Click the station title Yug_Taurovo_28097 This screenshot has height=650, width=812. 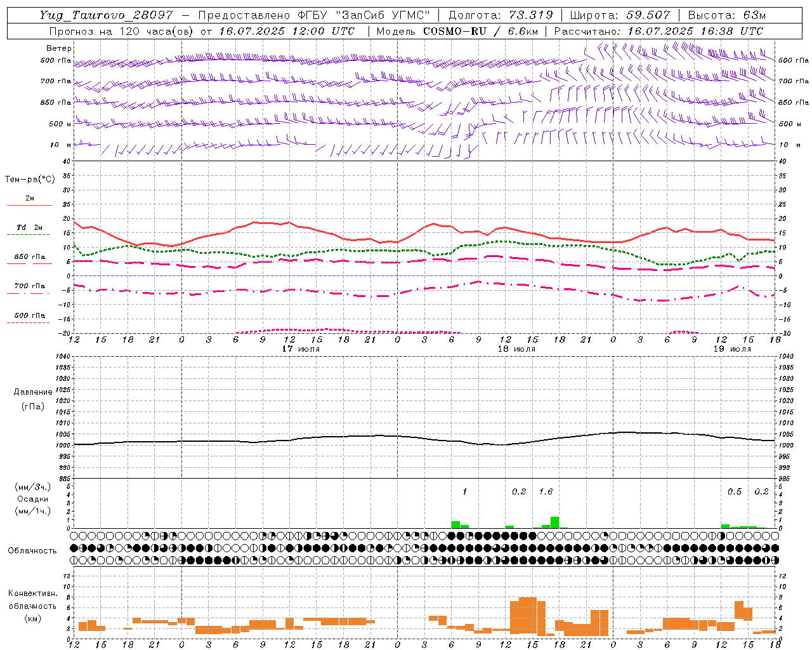(107, 15)
